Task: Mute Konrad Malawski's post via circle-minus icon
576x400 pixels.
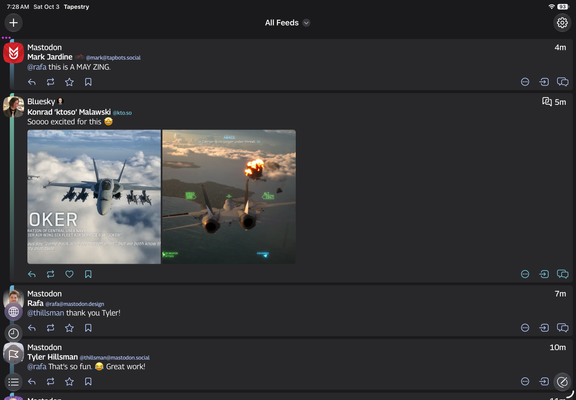Action: [525, 274]
